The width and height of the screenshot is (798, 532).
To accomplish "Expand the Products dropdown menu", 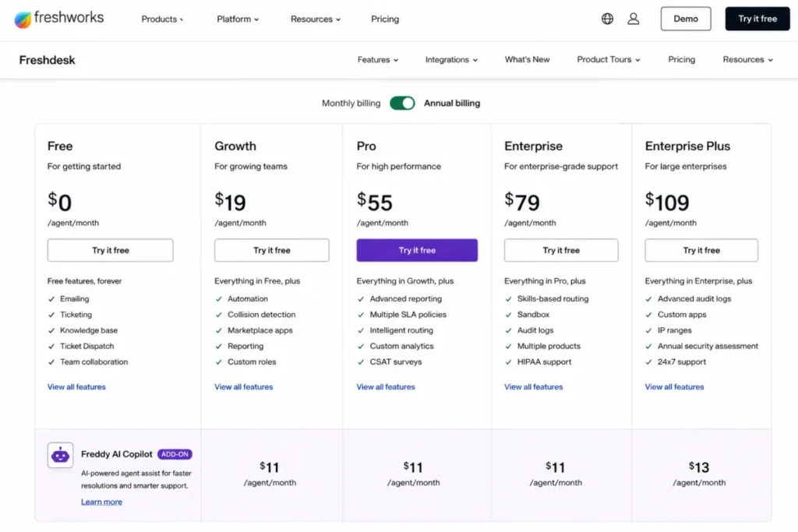I will pos(162,19).
